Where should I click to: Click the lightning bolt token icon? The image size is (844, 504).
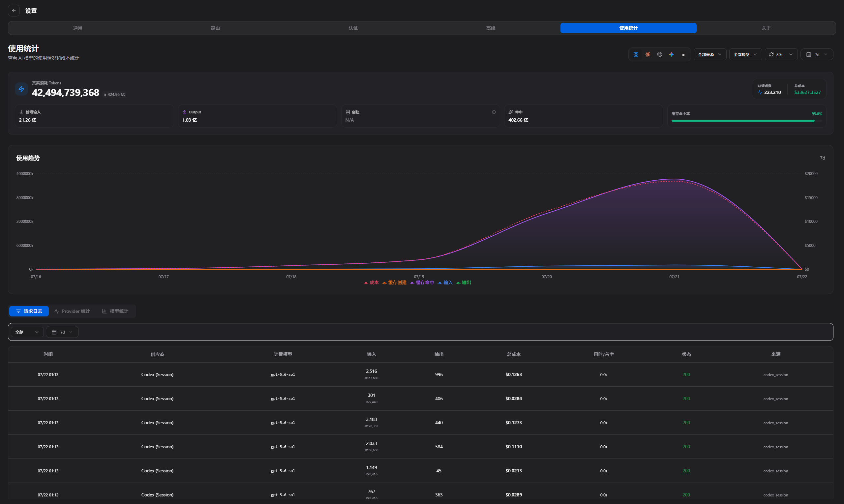tap(21, 89)
